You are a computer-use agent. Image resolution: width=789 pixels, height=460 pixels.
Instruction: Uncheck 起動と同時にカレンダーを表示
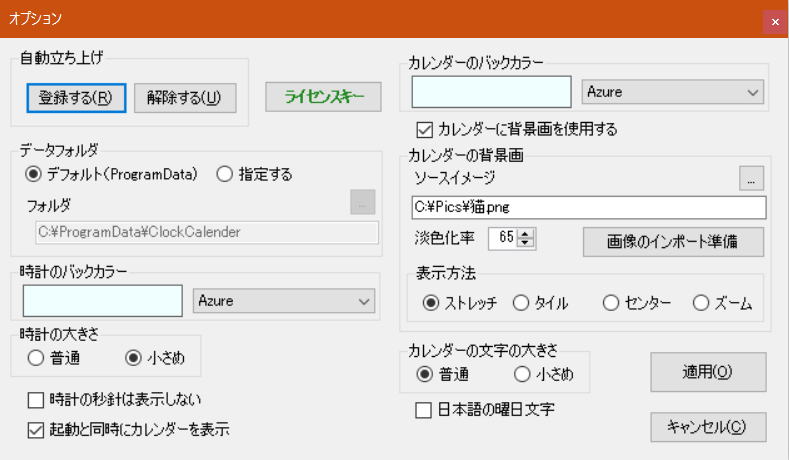(36, 430)
